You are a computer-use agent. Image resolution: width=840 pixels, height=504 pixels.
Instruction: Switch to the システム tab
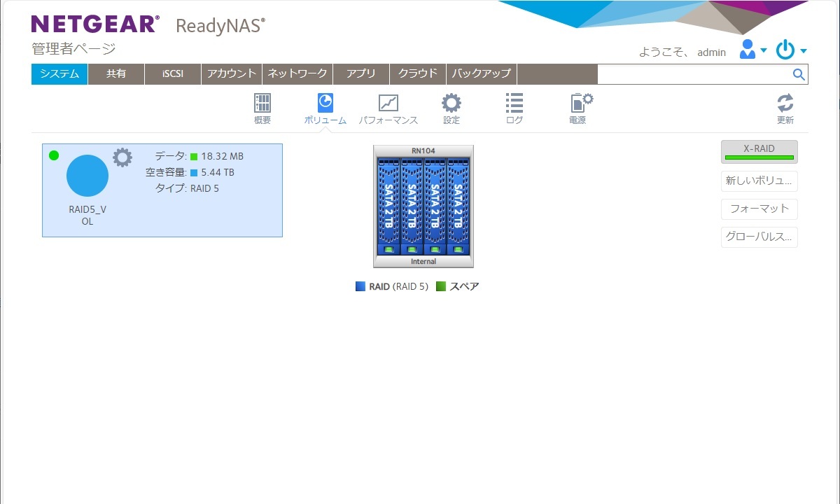[x=59, y=74]
